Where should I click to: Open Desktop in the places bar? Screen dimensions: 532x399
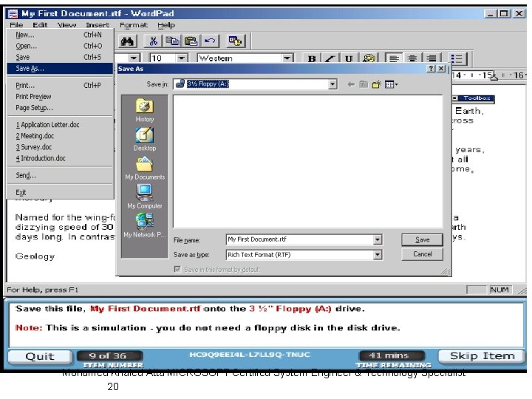(145, 139)
